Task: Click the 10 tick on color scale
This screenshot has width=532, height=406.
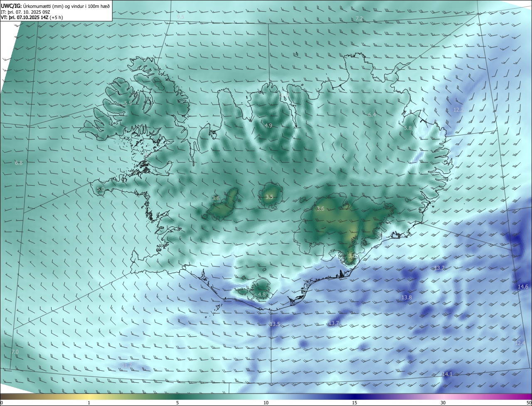Action: pyautogui.click(x=266, y=403)
